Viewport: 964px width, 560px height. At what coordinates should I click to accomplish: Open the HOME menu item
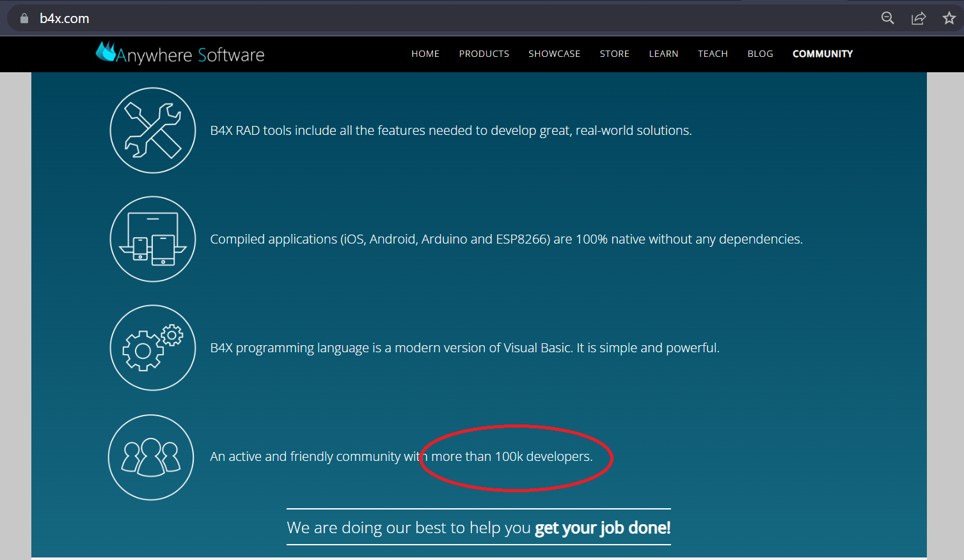click(x=425, y=54)
